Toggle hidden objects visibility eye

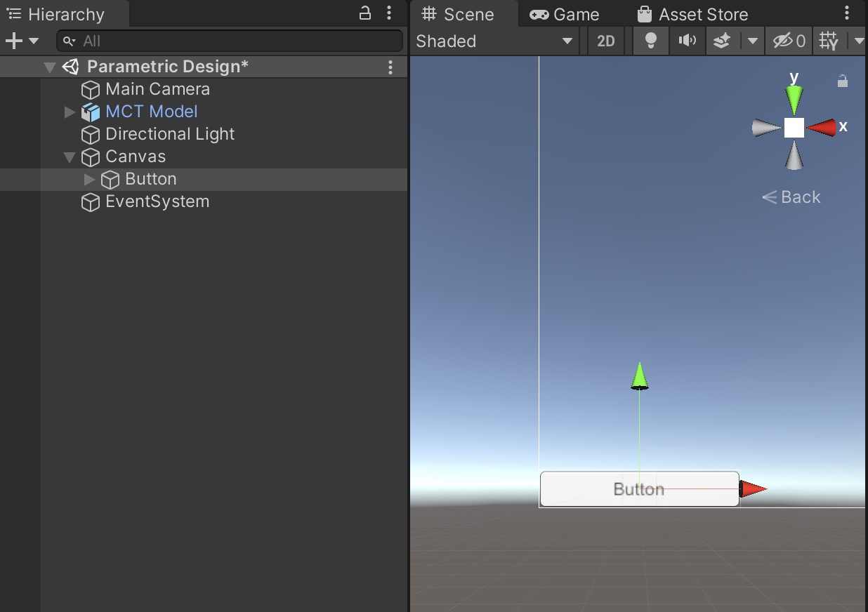[x=789, y=41]
